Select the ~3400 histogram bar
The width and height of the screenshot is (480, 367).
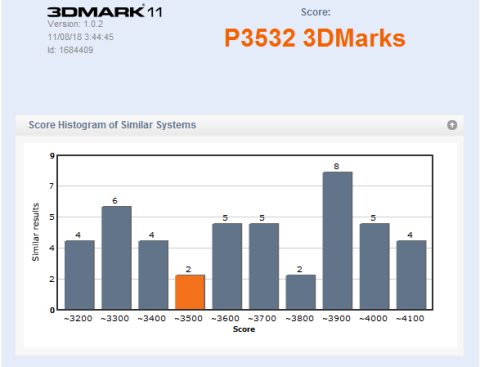tap(153, 275)
